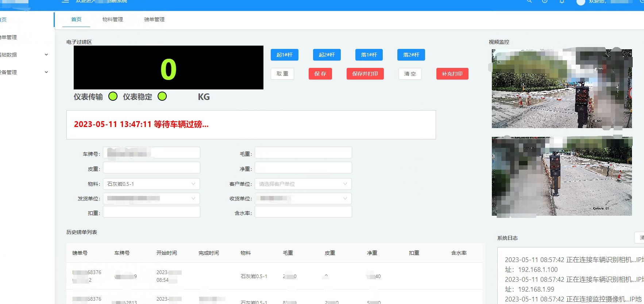
Task: Click log entry with address 192.168.1.100
Action: point(574,265)
